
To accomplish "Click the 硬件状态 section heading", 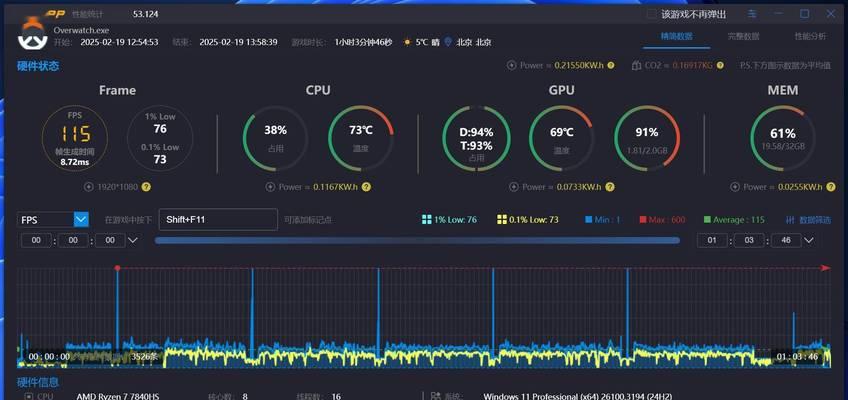I will pos(38,66).
